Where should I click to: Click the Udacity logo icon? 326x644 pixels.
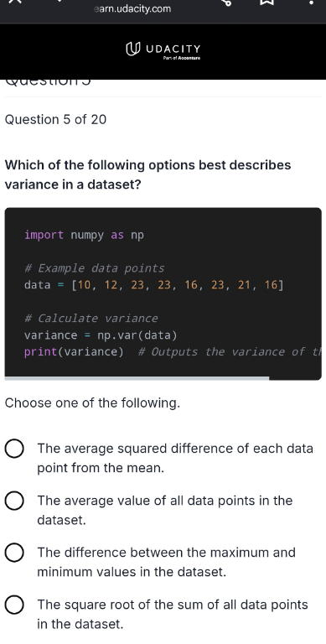coord(132,49)
